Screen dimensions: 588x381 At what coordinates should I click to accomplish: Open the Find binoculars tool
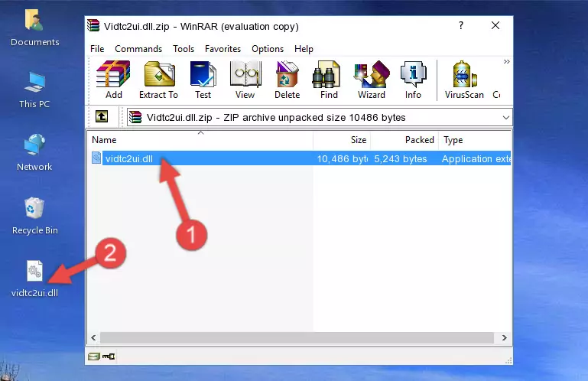click(329, 80)
